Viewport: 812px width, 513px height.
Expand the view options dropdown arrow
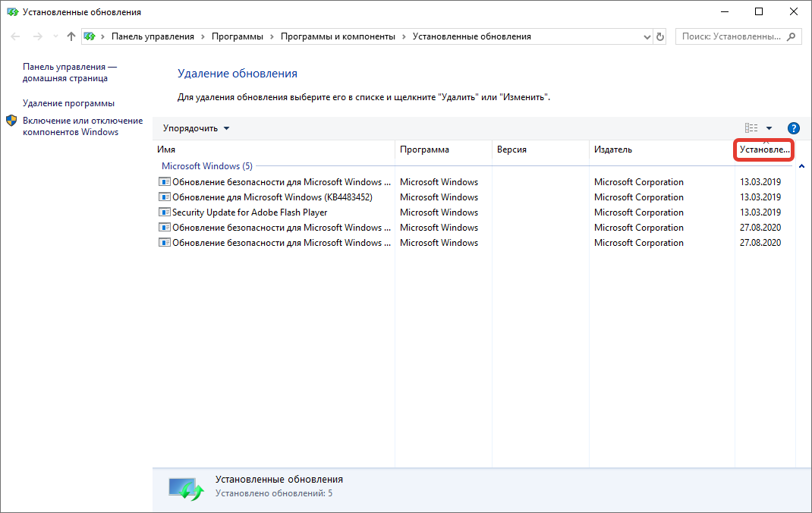[769, 128]
